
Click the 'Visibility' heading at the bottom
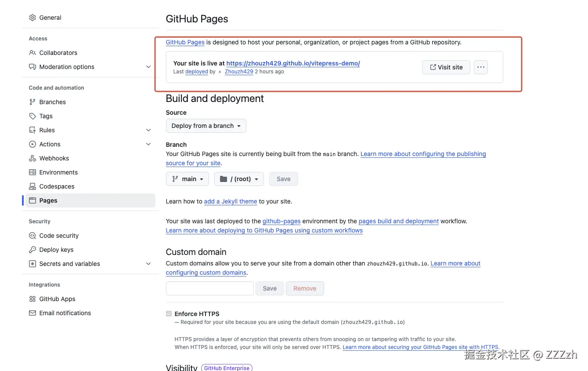181,367
